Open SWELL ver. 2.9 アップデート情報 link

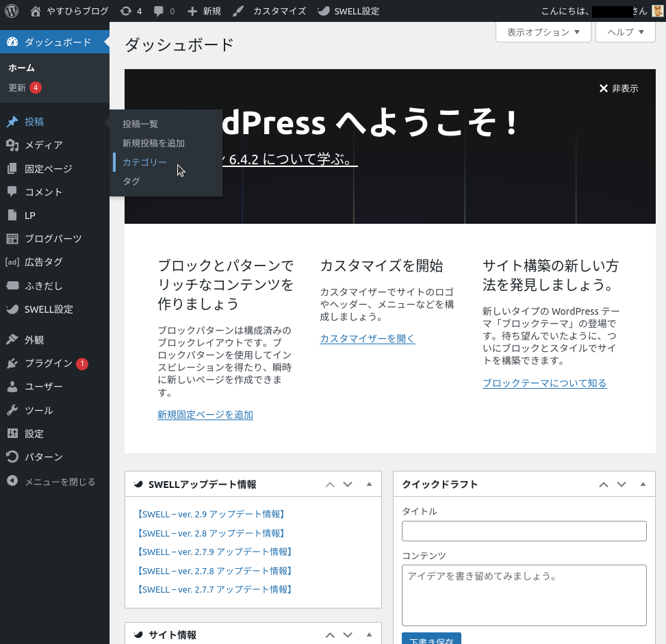point(211,514)
